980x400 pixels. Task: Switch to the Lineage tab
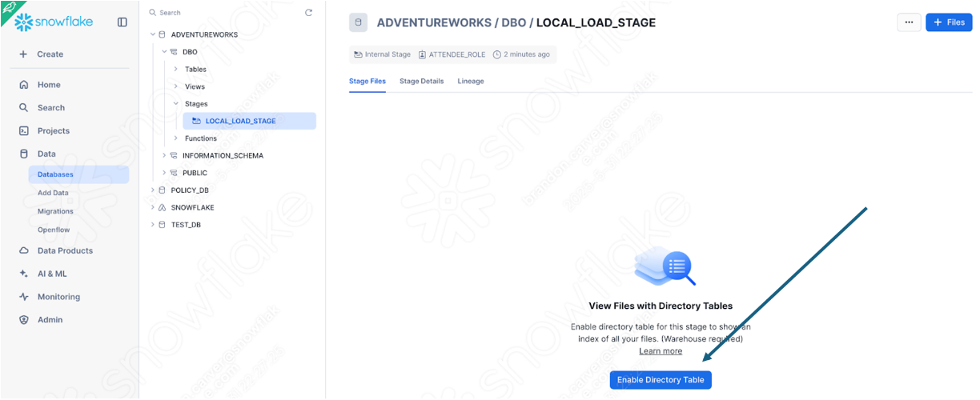coord(471,82)
